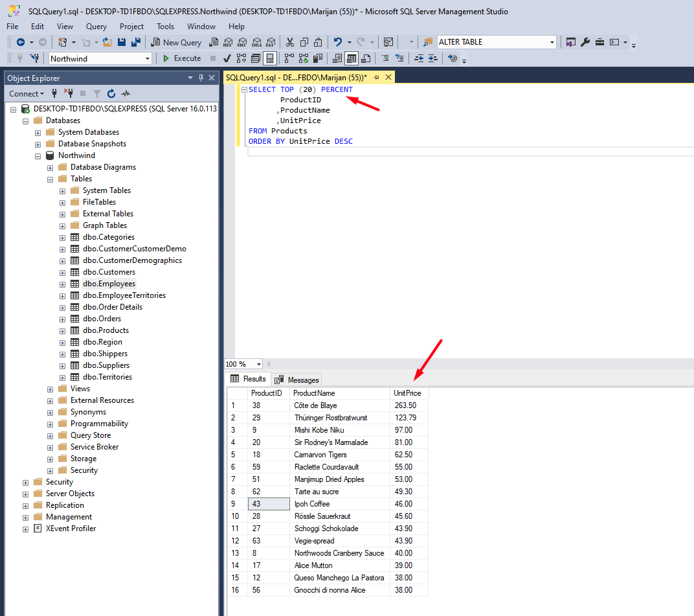The width and height of the screenshot is (694, 616).
Task: Open the Toolbox icon
Action: 599,43
